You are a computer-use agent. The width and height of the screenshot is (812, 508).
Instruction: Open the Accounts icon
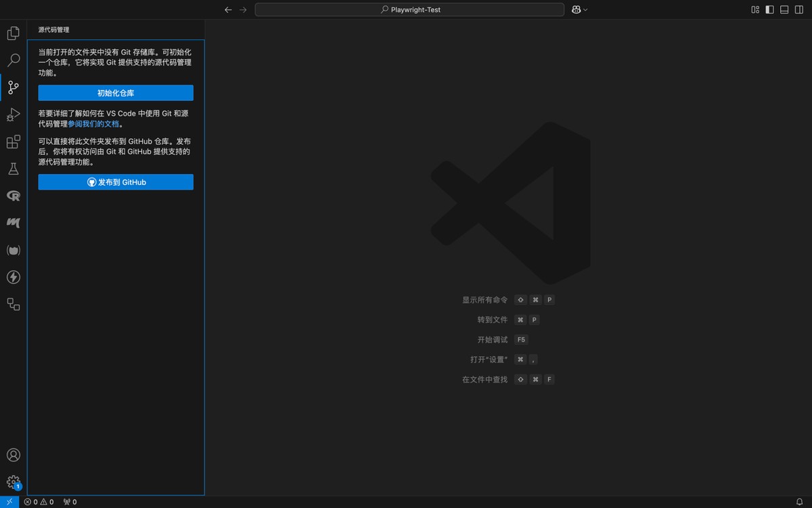pyautogui.click(x=13, y=455)
